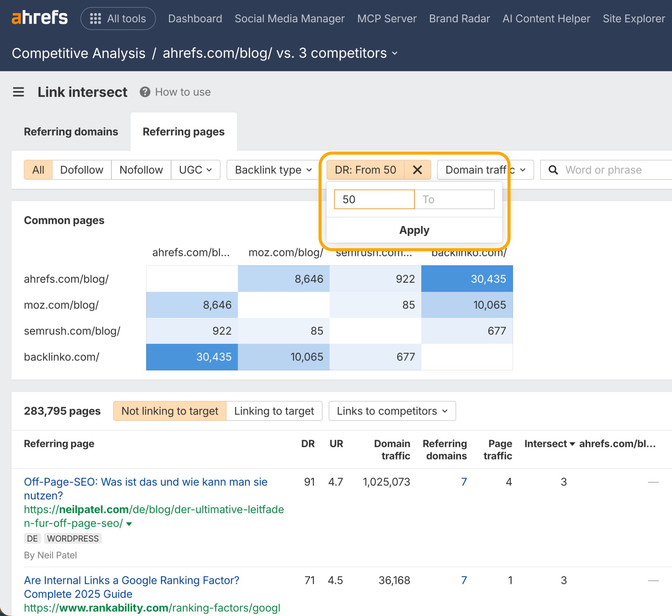The image size is (672, 616).
Task: Open the 'How to use' help icon
Action: coord(145,92)
